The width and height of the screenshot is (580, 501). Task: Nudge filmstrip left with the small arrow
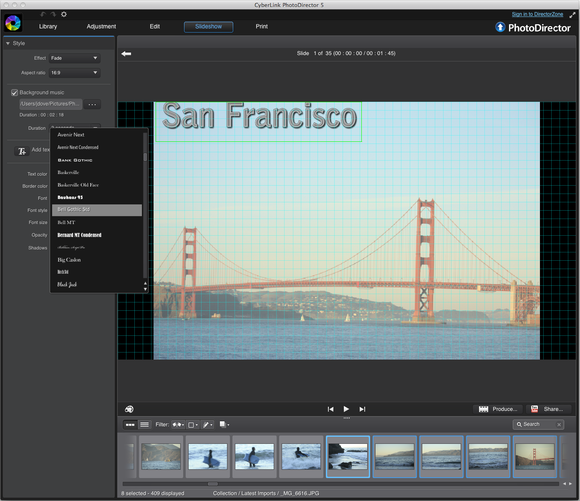coord(564,484)
